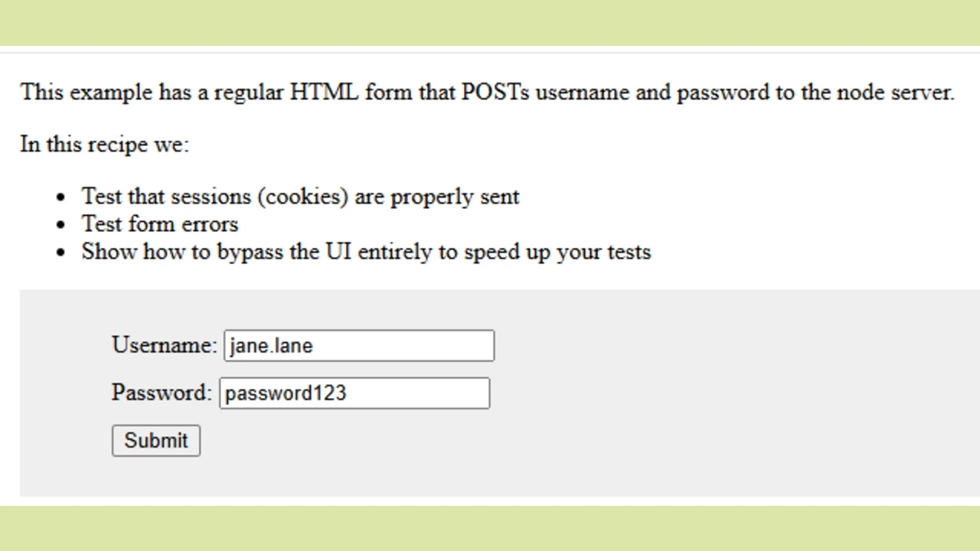980x551 pixels.
Task: Click the words "node server" in the description
Action: (894, 93)
